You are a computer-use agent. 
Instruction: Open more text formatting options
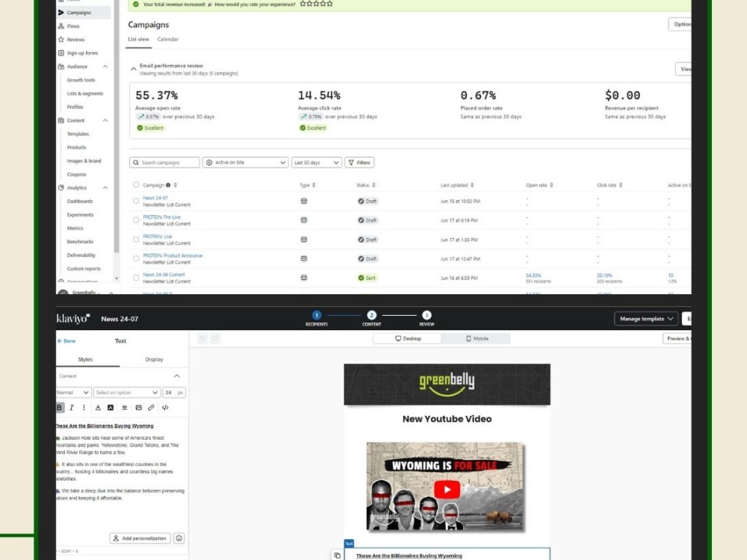pyautogui.click(x=84, y=408)
